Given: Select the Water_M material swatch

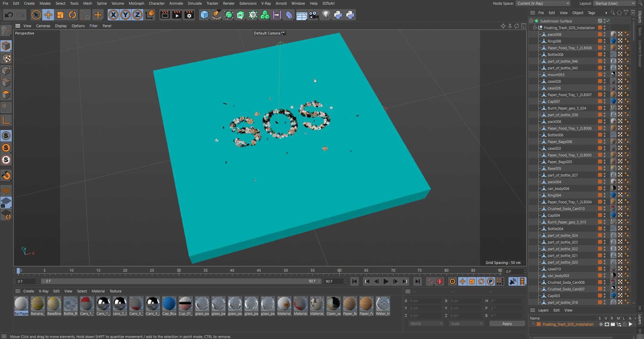Looking at the screenshot, I should pos(383,306).
